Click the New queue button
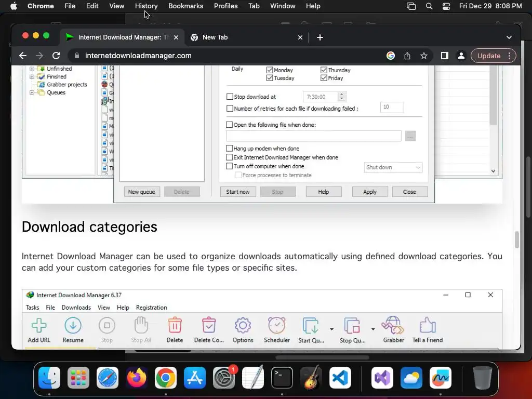The height and width of the screenshot is (399, 532). [141, 192]
